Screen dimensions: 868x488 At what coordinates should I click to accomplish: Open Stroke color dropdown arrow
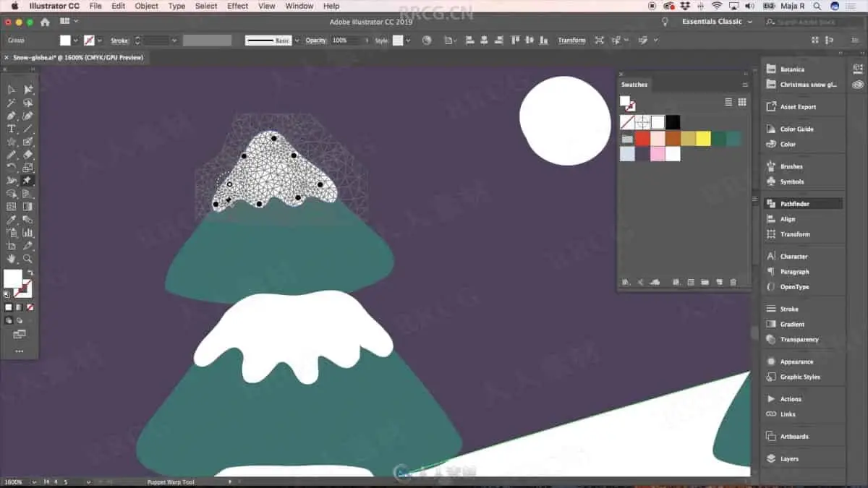click(x=100, y=40)
